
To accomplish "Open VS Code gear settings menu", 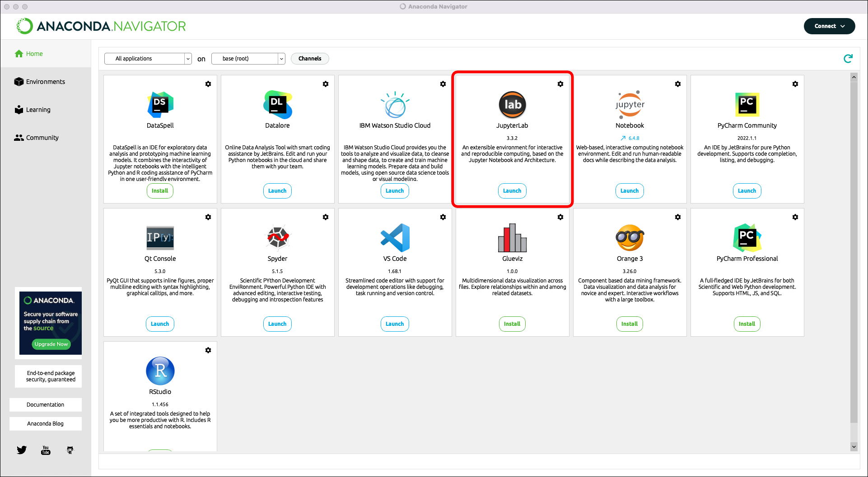I will tap(443, 217).
